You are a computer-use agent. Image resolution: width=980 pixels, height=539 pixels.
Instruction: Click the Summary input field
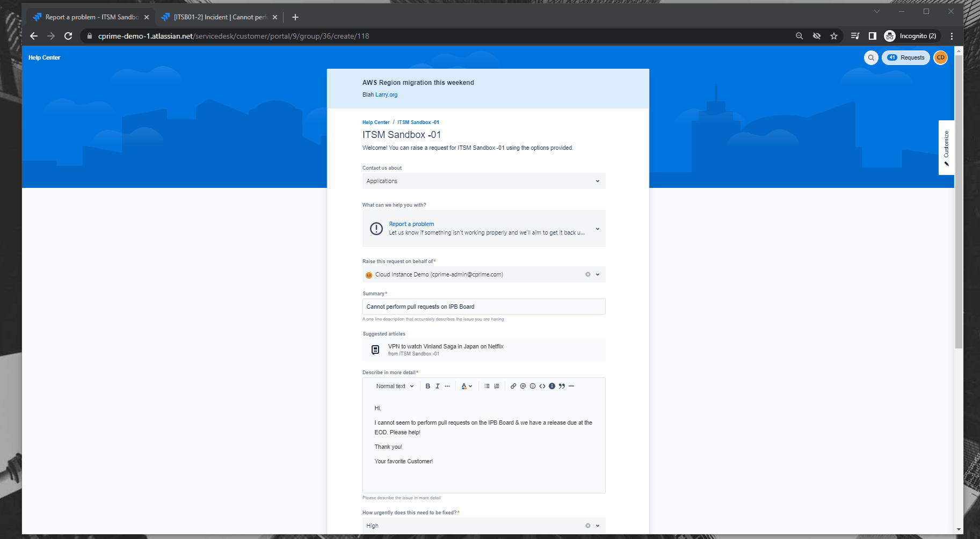[x=484, y=307]
